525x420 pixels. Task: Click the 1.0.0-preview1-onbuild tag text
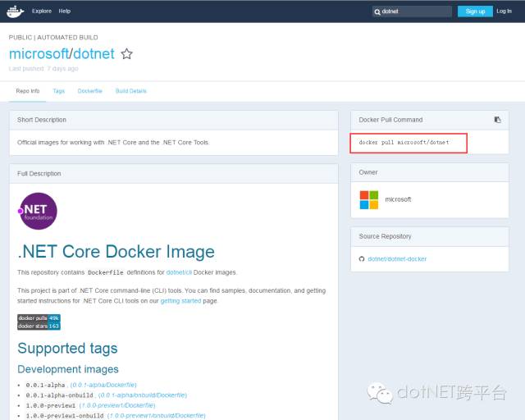[65, 416]
